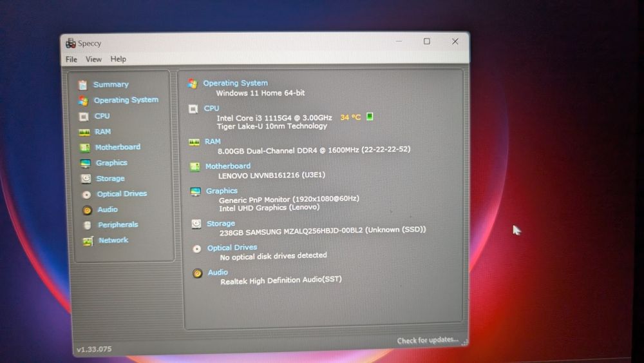Click the Speccy title bar app icon
This screenshot has width=644, height=363.
(71, 43)
